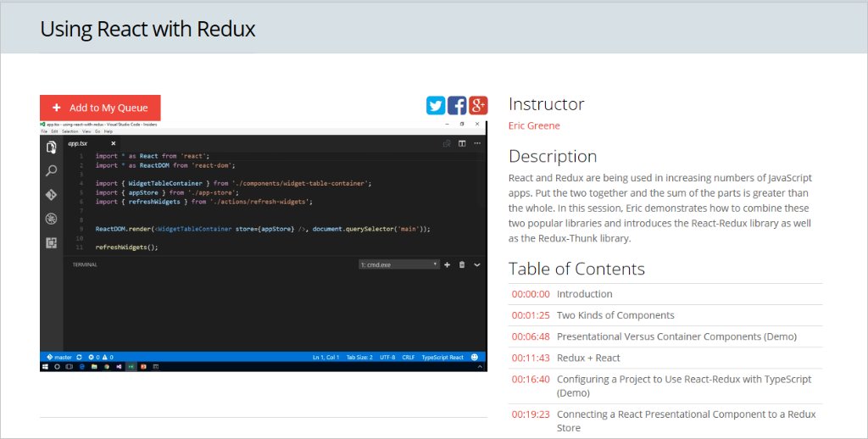The height and width of the screenshot is (439, 868).
Task: Share the session on Google Plus
Action: coord(478,105)
